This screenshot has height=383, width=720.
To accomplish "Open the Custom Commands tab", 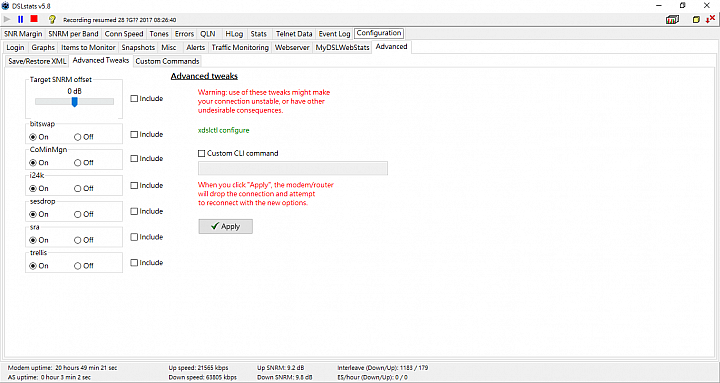I will [x=167, y=61].
